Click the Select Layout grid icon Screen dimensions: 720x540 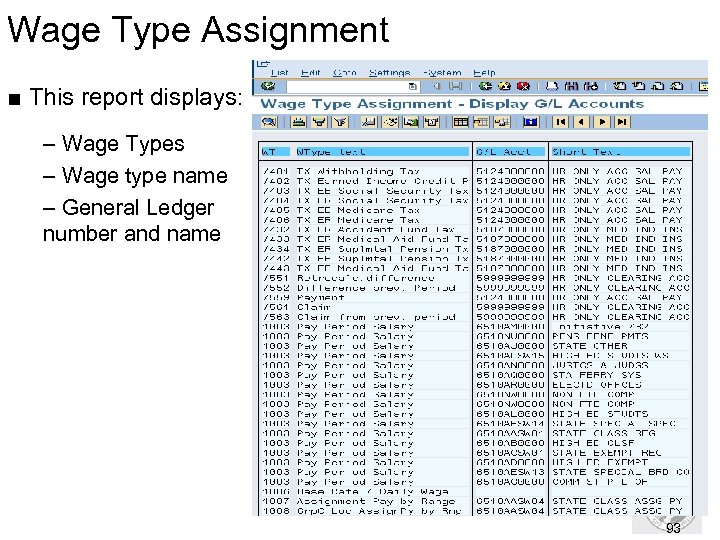460,122
